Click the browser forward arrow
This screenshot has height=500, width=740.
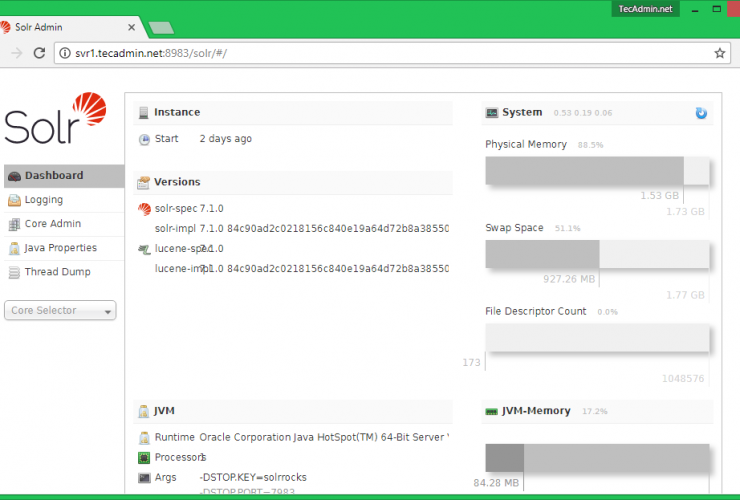tap(17, 53)
